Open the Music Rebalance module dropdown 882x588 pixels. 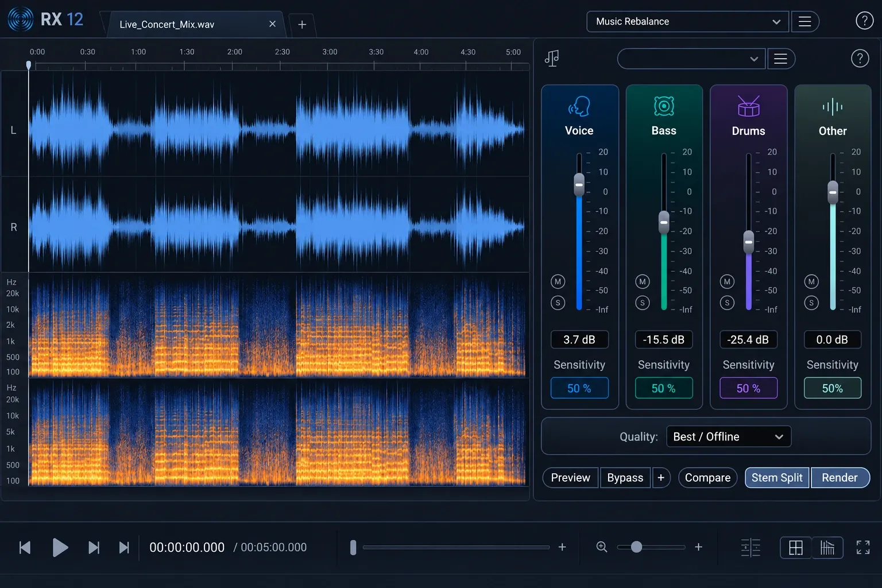(687, 22)
